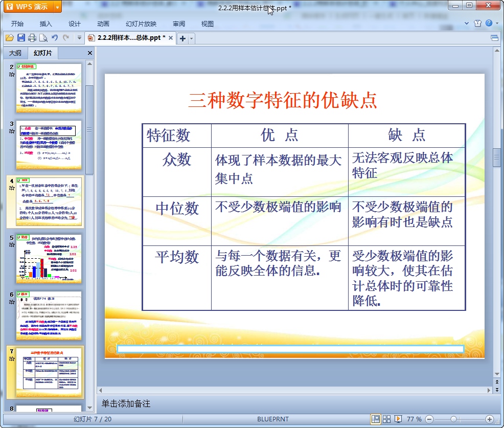Switch to normal view in status bar
Screen dimensions: 504x428
[375, 419]
